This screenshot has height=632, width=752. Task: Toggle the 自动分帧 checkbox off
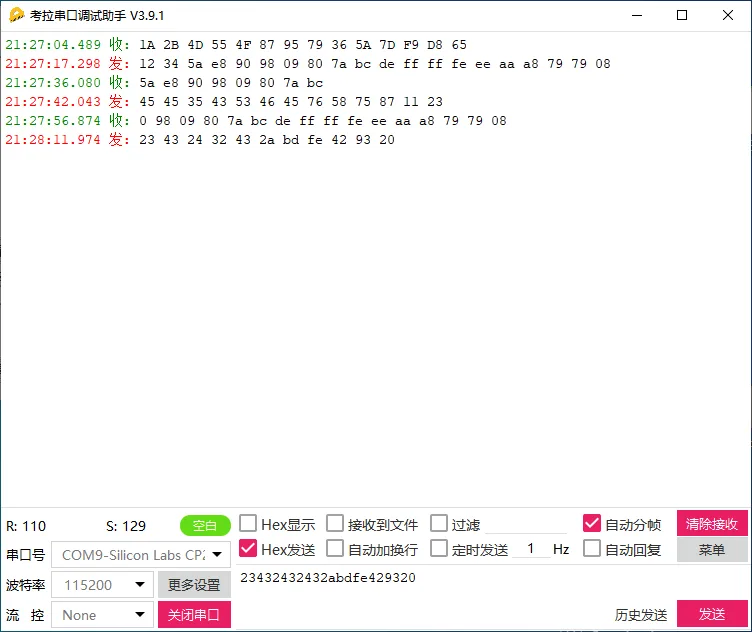point(592,524)
